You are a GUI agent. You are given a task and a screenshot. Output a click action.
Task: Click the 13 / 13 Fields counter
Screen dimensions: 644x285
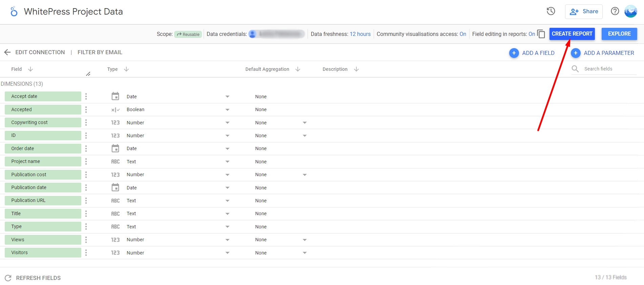click(611, 277)
